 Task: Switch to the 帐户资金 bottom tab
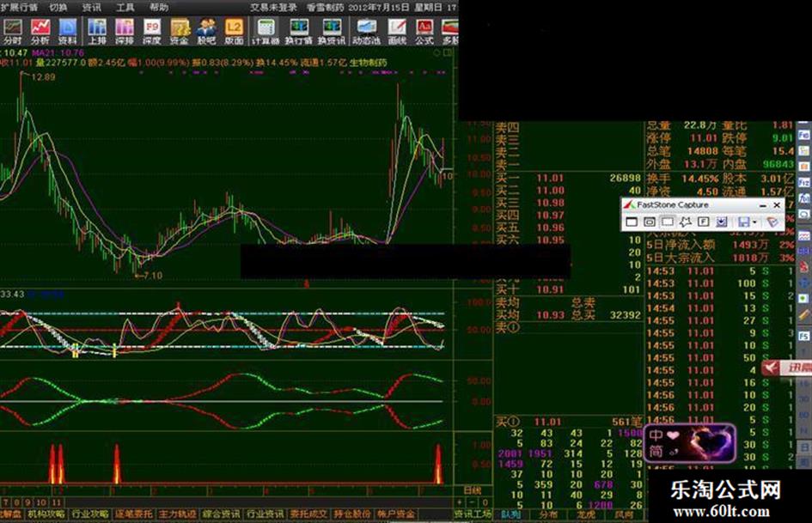point(396,514)
